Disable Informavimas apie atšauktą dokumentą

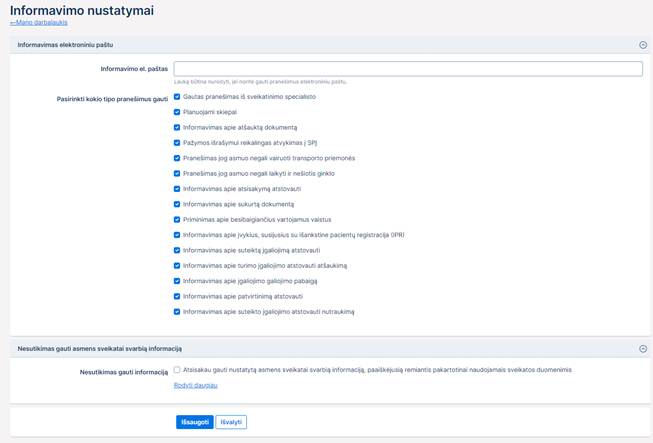pyautogui.click(x=177, y=128)
